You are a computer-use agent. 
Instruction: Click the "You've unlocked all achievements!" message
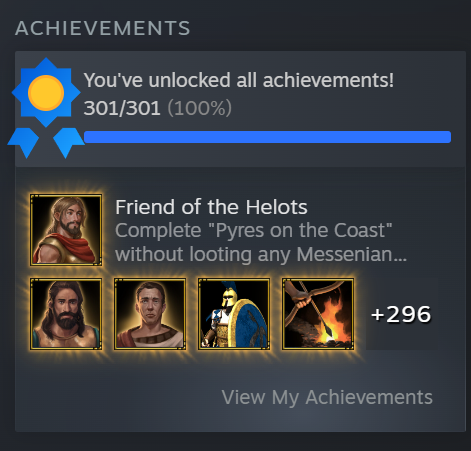239,80
